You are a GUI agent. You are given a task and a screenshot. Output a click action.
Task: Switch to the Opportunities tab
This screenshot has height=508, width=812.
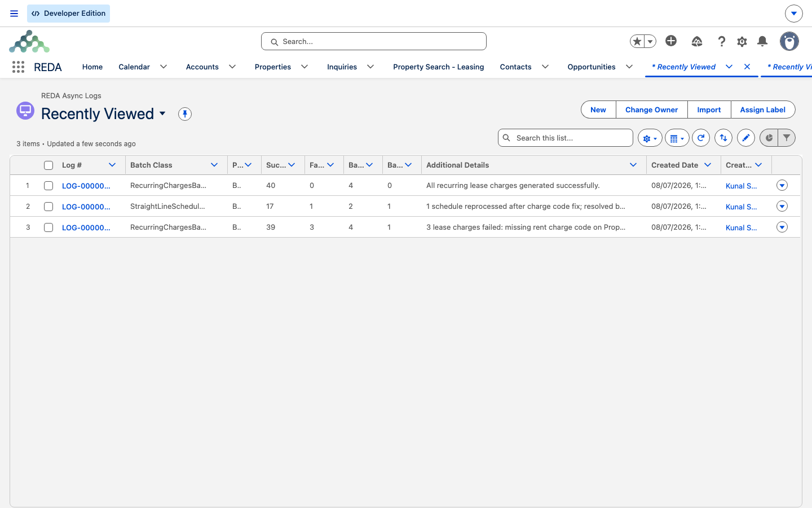pyautogui.click(x=592, y=67)
